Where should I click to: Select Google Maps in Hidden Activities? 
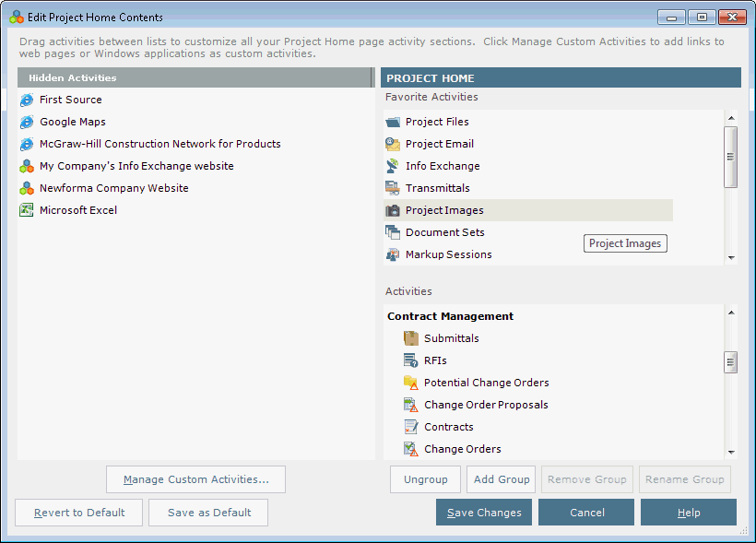point(73,122)
